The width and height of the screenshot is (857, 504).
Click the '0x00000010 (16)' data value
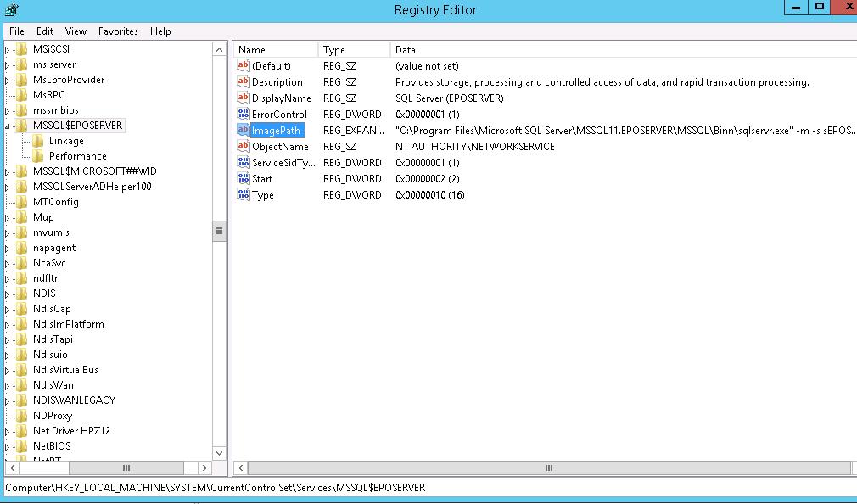429,195
